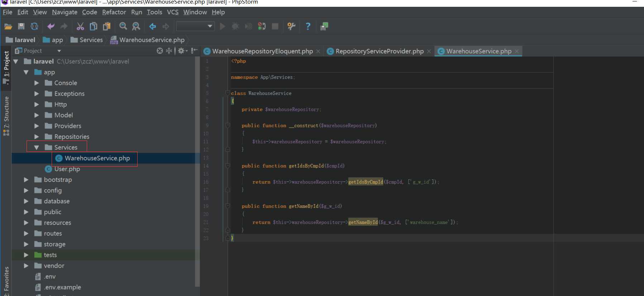This screenshot has height=296, width=644.
Task: Click the laravel breadcrumb
Action: [21, 40]
